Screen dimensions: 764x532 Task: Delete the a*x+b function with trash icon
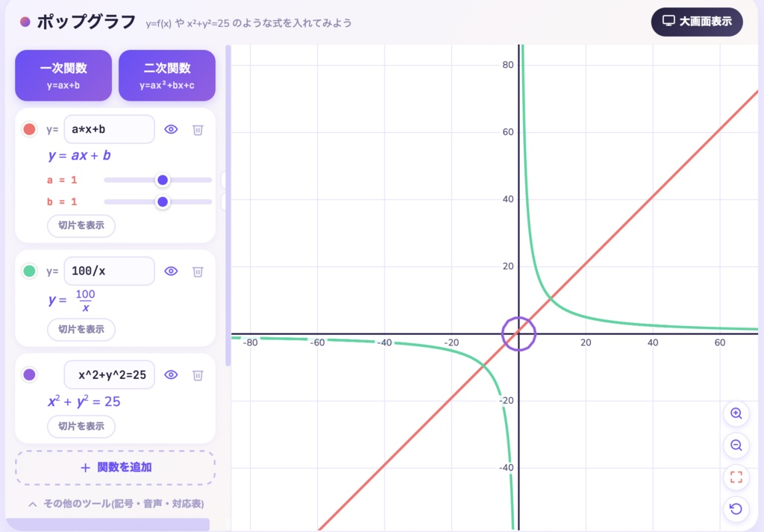198,130
